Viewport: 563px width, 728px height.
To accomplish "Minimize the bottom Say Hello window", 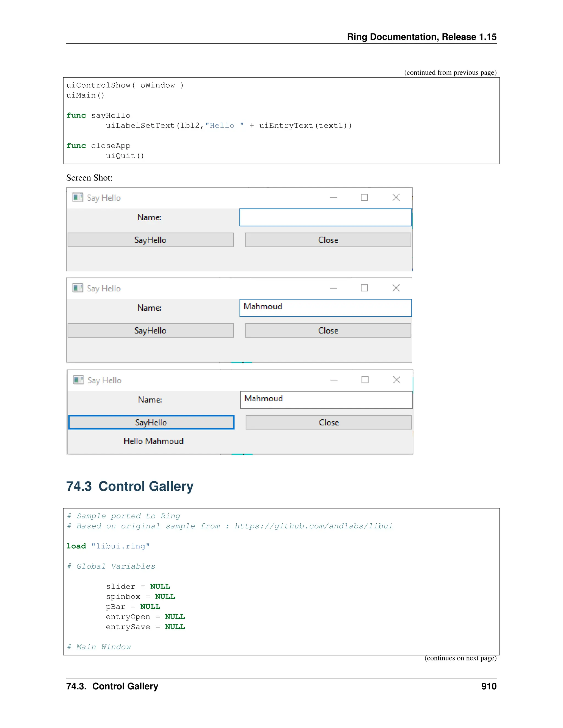I will pos(333,380).
